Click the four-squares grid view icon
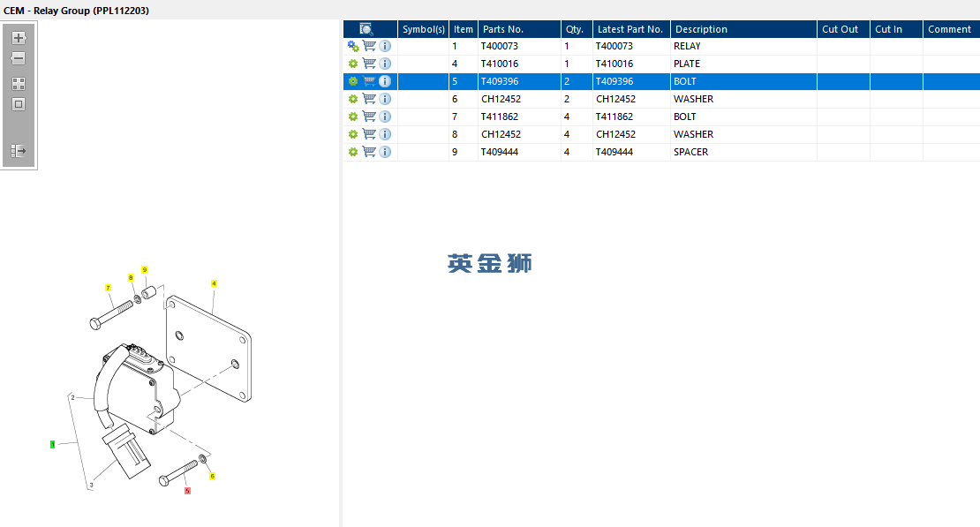The image size is (980, 527). coord(19,84)
